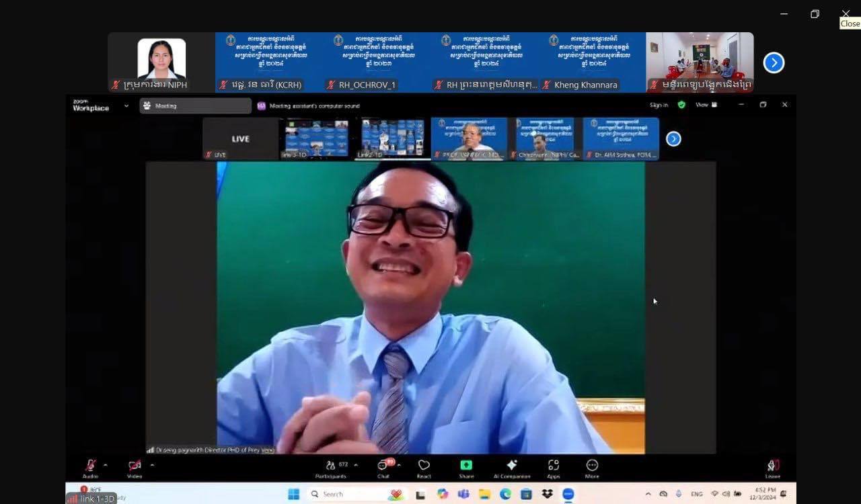Show next participants with outer blue arrow
Screen dimensions: 861x504
774,62
